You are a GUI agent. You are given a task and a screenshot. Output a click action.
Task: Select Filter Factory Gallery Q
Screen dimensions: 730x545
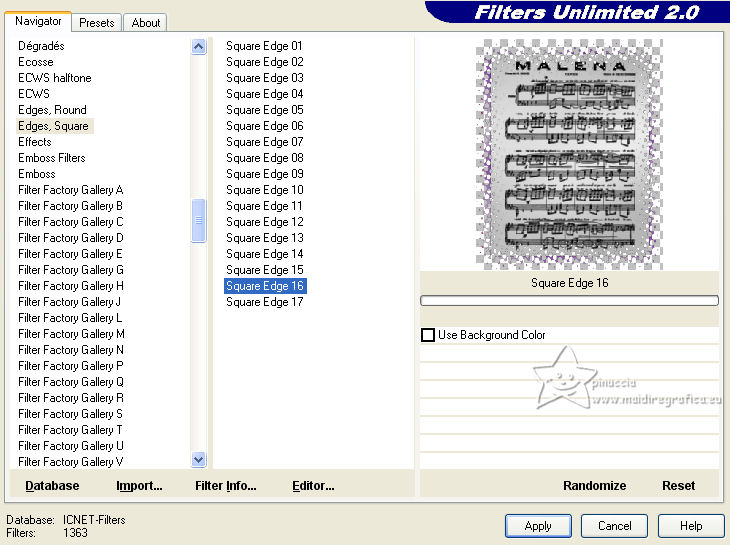click(70, 382)
